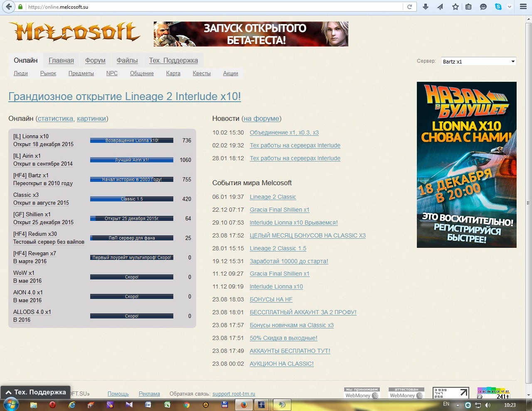Click the Lionna x10 online progress bar
Screen dimensions: 532x411
coord(132,140)
